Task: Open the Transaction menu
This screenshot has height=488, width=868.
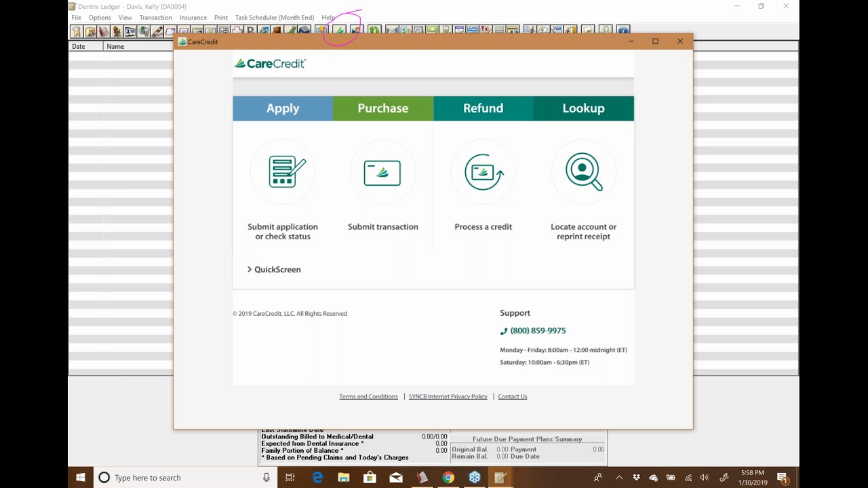Action: point(155,17)
